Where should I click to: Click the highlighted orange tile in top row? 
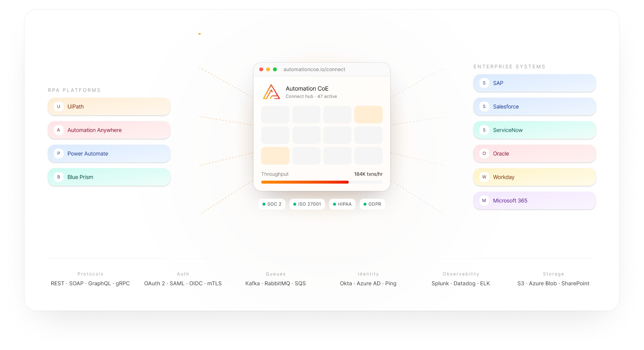tap(368, 114)
